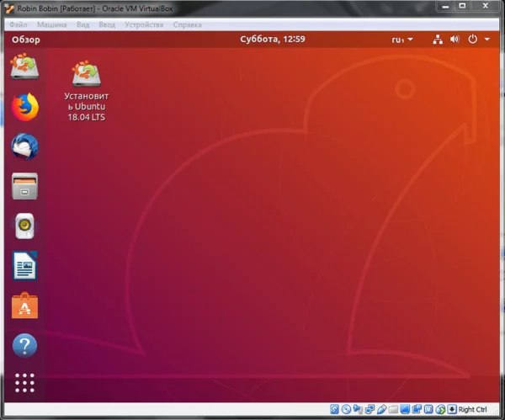
Task: Expand the 'ru' keyboard layout dropdown
Action: (x=401, y=39)
